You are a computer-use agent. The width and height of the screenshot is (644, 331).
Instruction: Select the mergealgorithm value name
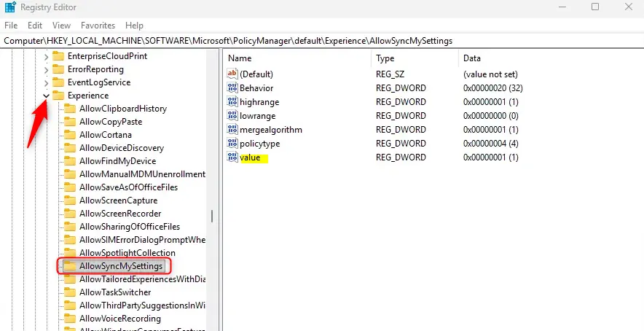pyautogui.click(x=271, y=130)
